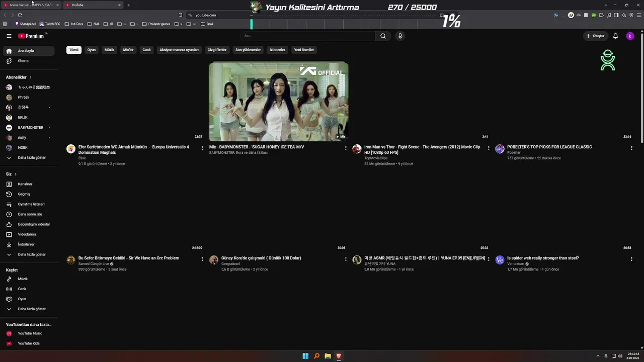
Task: Open File Explorer from the taskbar
Action: (x=328, y=356)
